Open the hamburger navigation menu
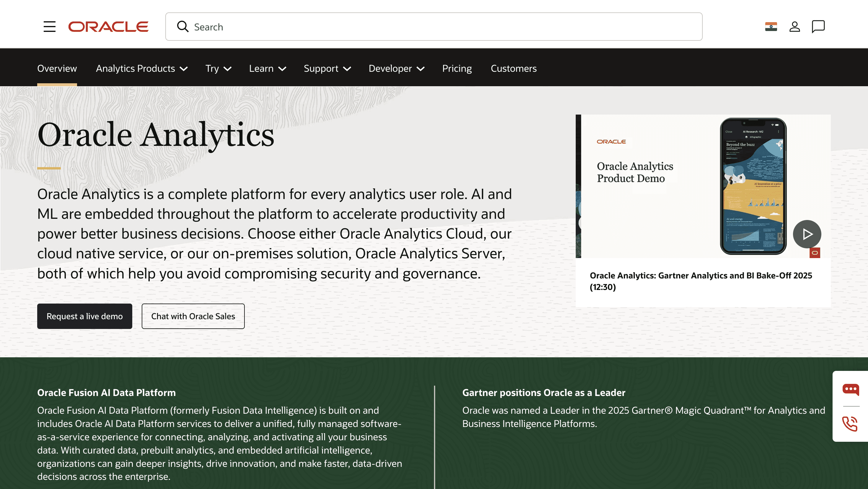 coord(49,26)
